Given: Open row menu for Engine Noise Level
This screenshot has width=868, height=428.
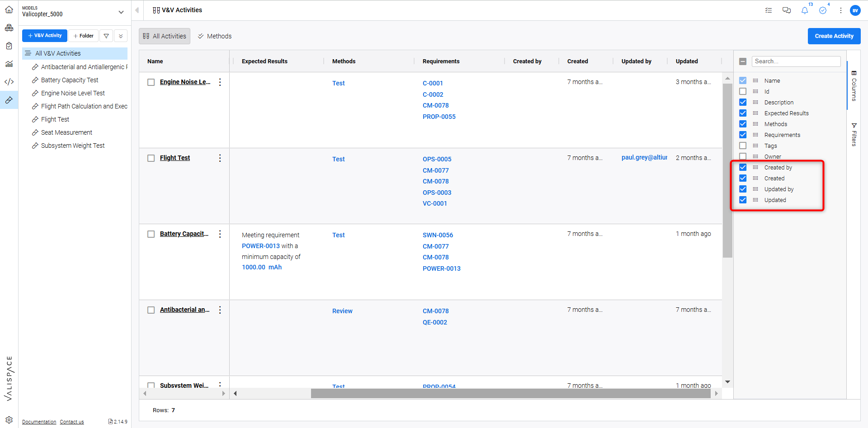Looking at the screenshot, I should [220, 82].
